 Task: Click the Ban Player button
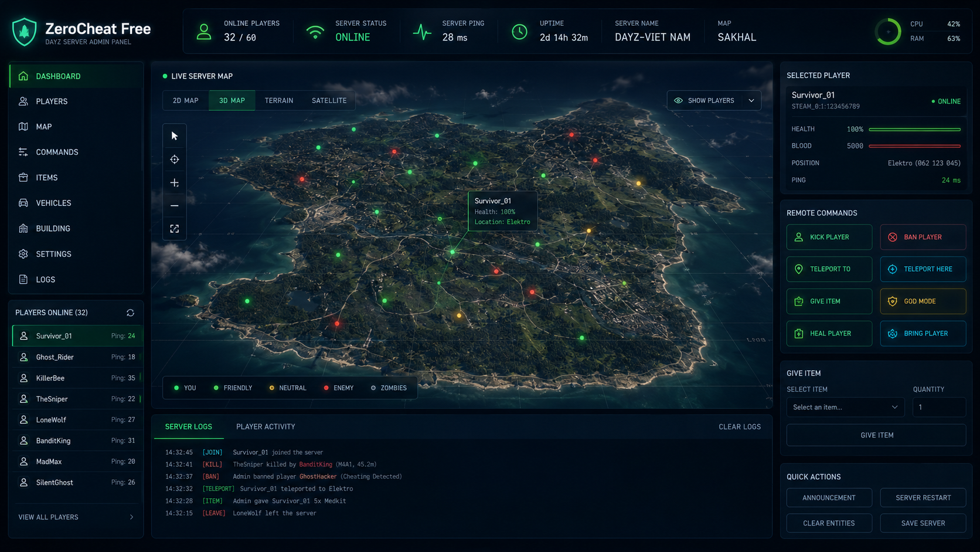point(923,237)
